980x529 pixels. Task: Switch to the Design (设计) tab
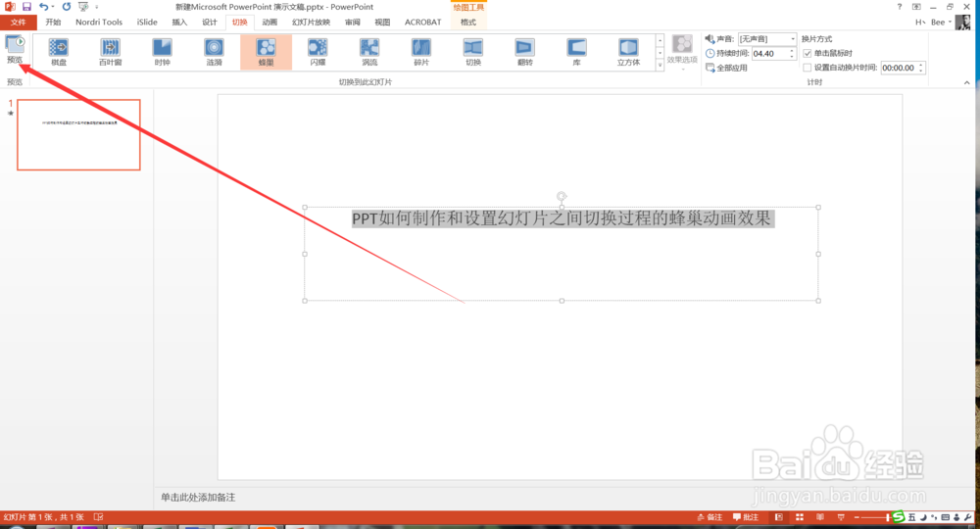[x=210, y=22]
